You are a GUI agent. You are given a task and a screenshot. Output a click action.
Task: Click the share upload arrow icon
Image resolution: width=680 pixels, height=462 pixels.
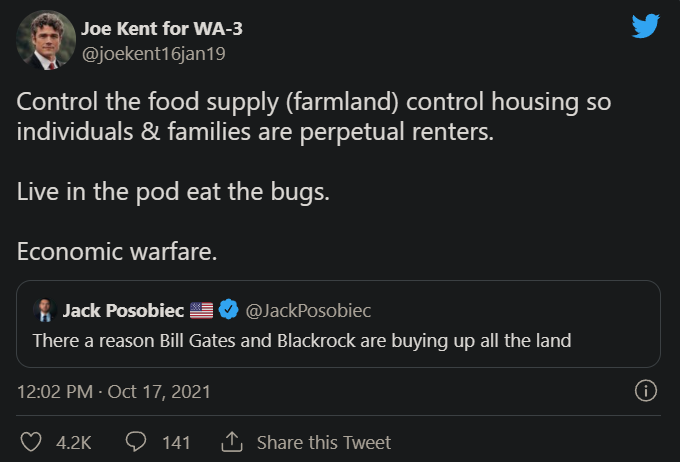click(x=230, y=442)
